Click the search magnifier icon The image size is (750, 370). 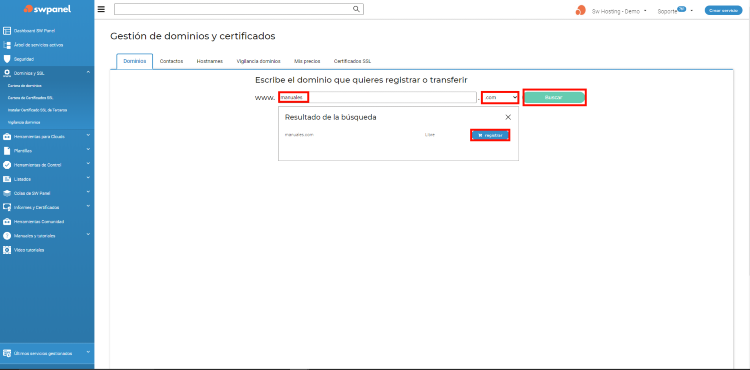(x=356, y=9)
